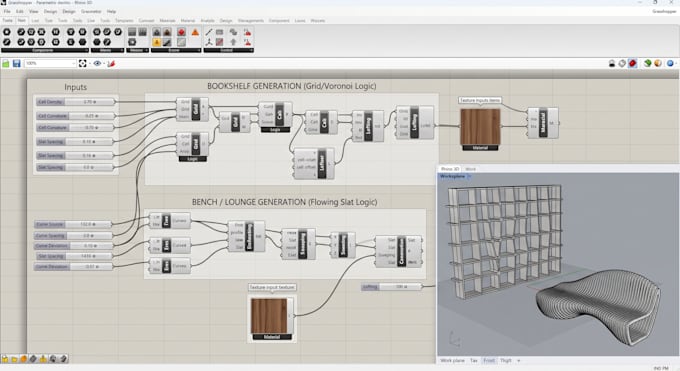Switch to the Templates ribbon tab
Viewport: 680px width, 371px height.
[124, 20]
